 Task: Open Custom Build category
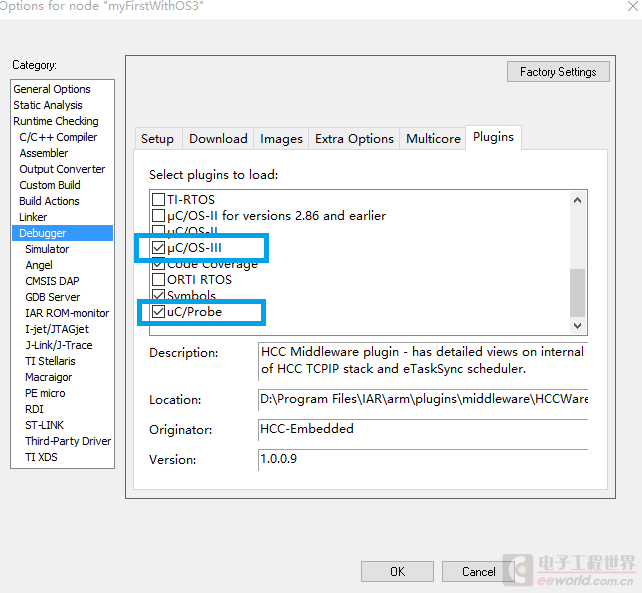[50, 185]
